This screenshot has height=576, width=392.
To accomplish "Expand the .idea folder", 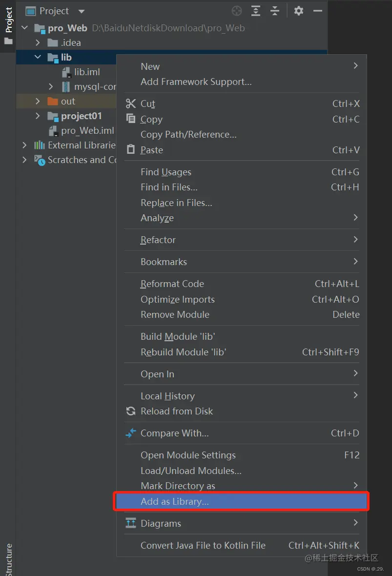I will coord(38,43).
